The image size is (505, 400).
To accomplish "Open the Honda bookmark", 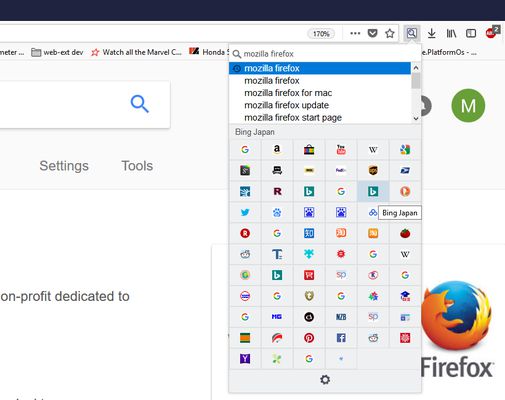I will 209,52.
